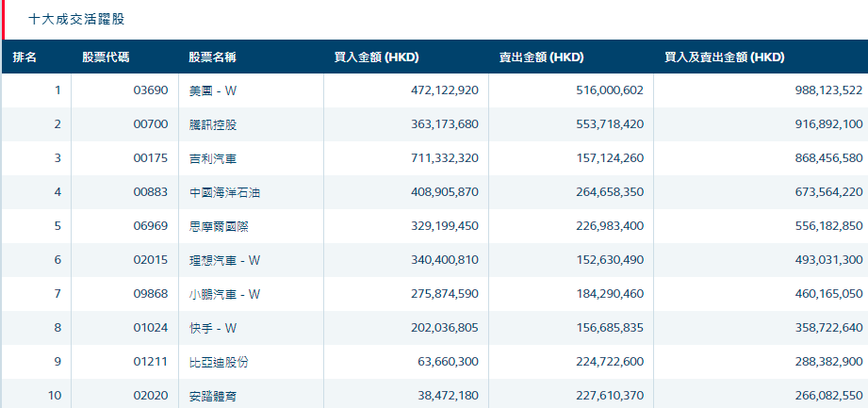Select stock name 思摩爾國際

coord(219,226)
